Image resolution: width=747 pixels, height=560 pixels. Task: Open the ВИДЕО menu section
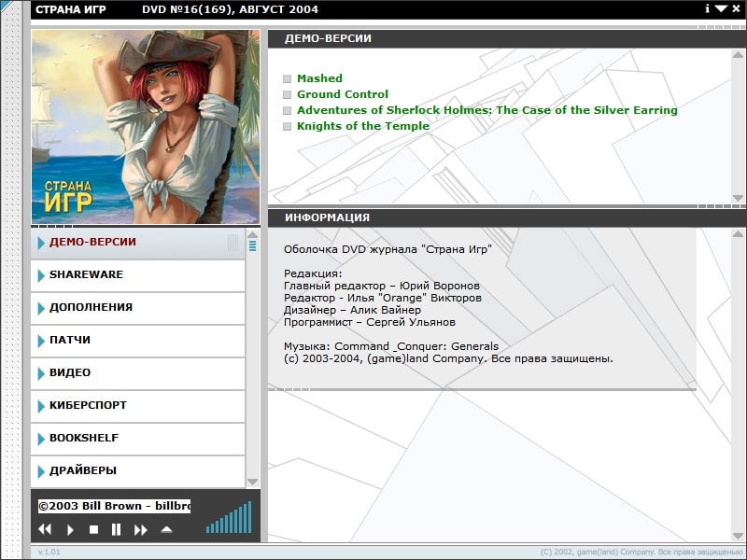coord(138,374)
